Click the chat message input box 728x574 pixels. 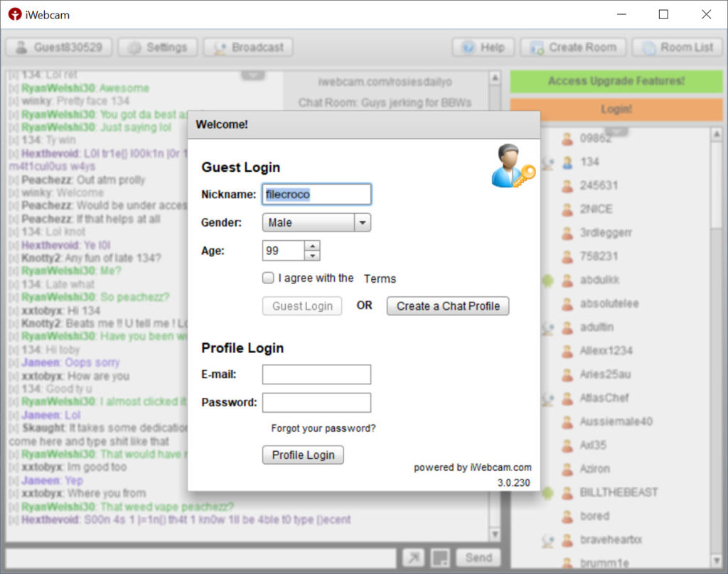pos(200,558)
